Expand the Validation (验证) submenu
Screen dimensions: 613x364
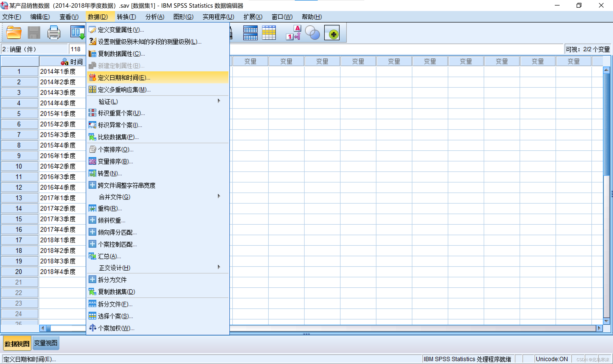tap(158, 101)
